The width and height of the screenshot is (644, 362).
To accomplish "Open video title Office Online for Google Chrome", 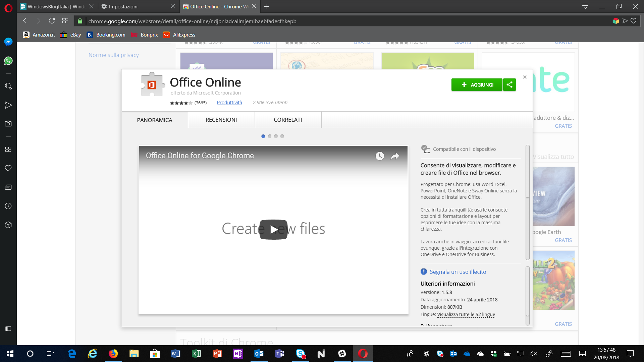I will pyautogui.click(x=200, y=156).
